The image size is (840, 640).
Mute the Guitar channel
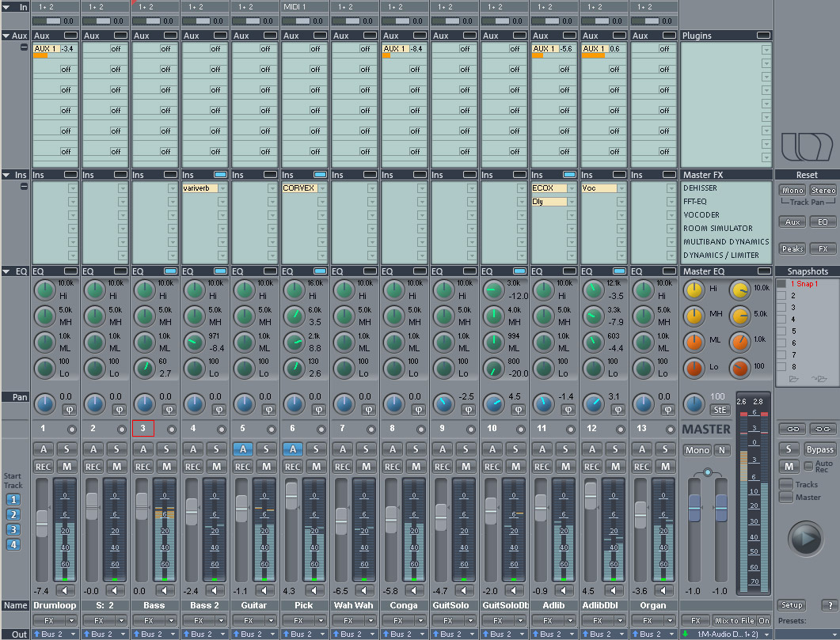[x=266, y=467]
